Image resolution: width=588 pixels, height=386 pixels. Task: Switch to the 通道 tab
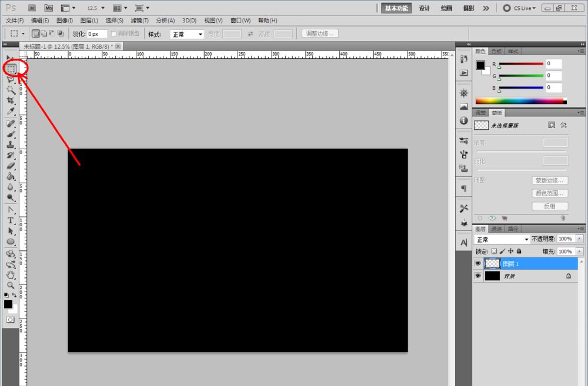[496, 229]
